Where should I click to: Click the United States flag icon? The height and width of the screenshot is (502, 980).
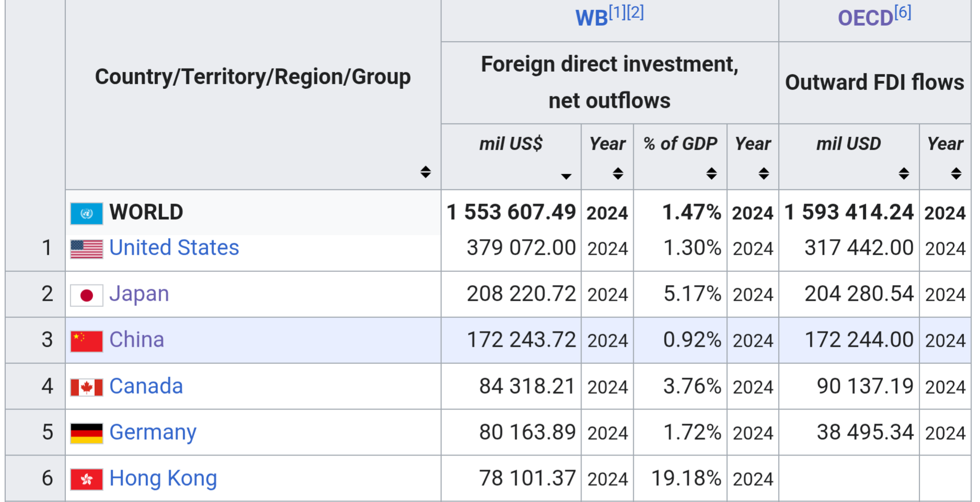[x=86, y=249]
